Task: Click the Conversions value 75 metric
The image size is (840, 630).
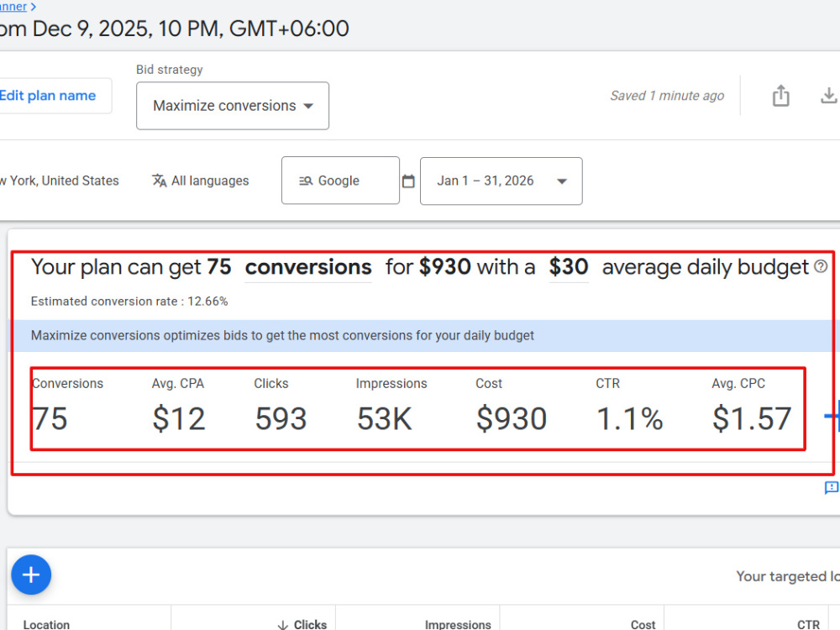Action: [x=67, y=406]
